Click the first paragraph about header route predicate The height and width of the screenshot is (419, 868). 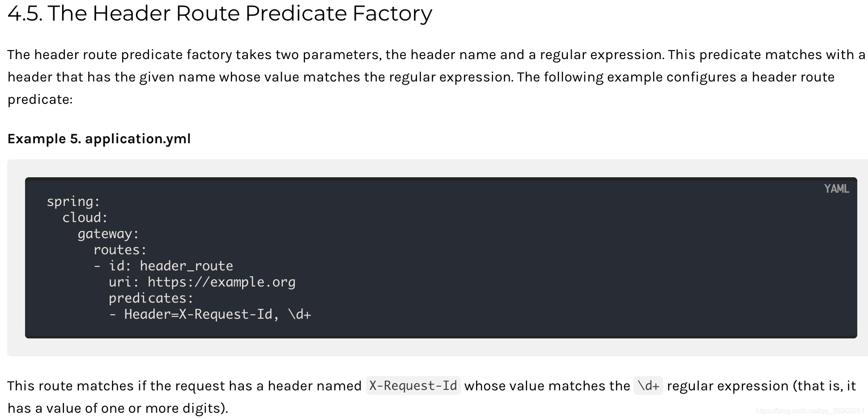[436, 77]
